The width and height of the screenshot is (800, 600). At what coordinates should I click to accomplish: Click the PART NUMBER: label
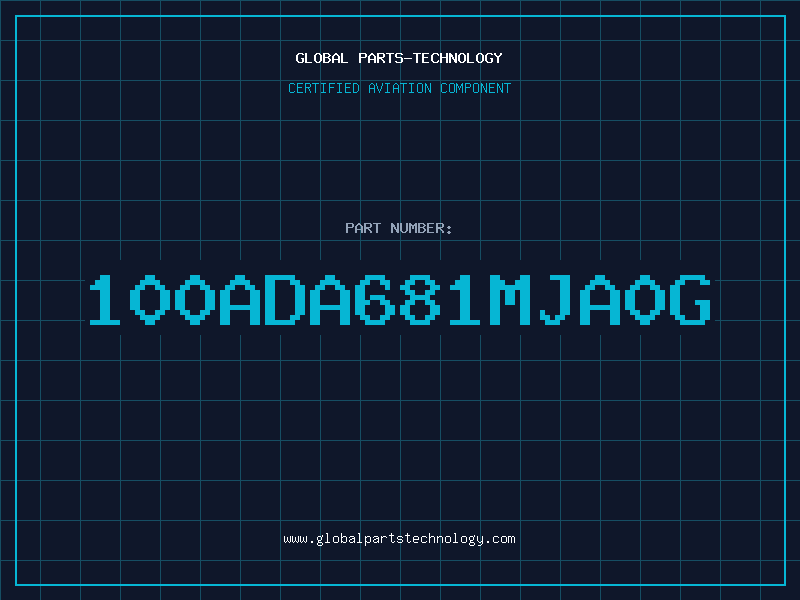click(398, 228)
